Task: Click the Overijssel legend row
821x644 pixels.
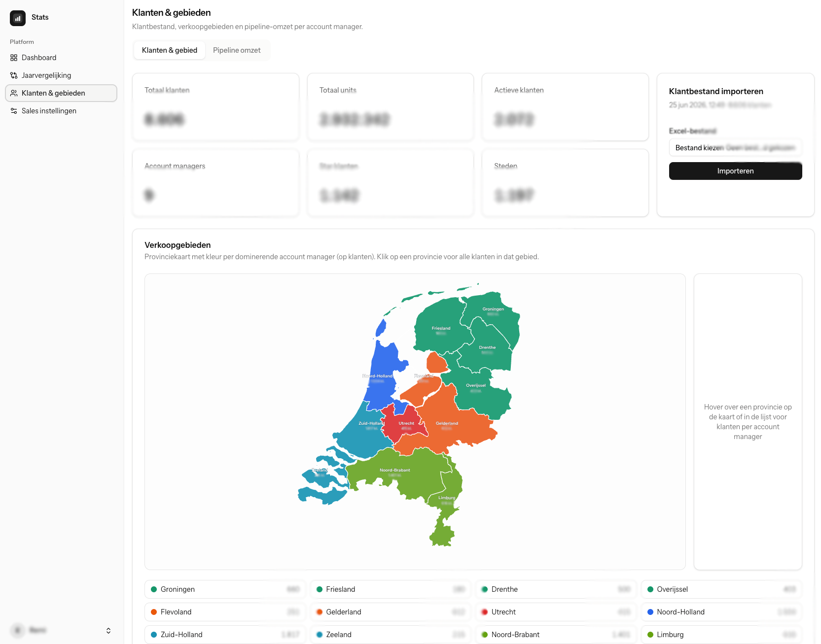Action: click(x=721, y=589)
